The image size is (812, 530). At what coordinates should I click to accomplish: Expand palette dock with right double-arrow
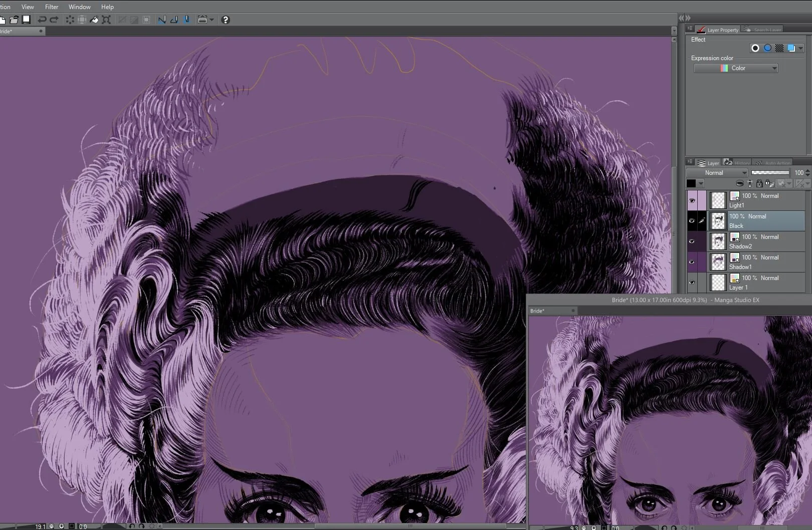coord(688,18)
